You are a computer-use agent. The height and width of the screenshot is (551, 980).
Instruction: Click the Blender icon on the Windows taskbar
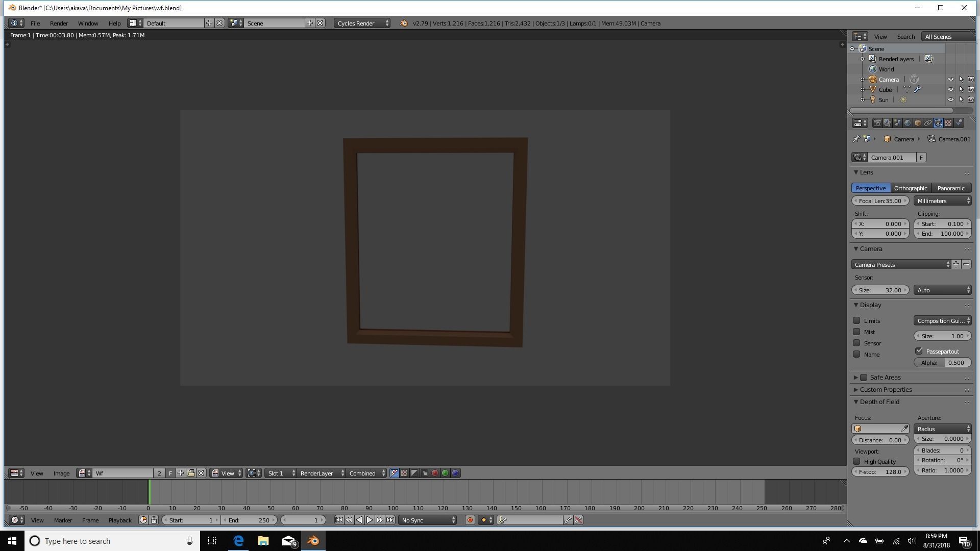tap(313, 541)
